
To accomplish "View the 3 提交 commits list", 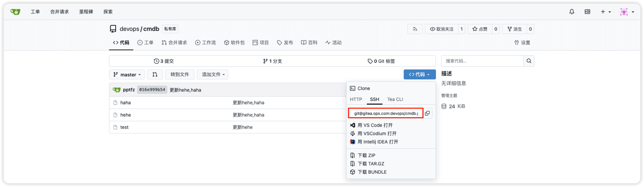I will point(163,61).
